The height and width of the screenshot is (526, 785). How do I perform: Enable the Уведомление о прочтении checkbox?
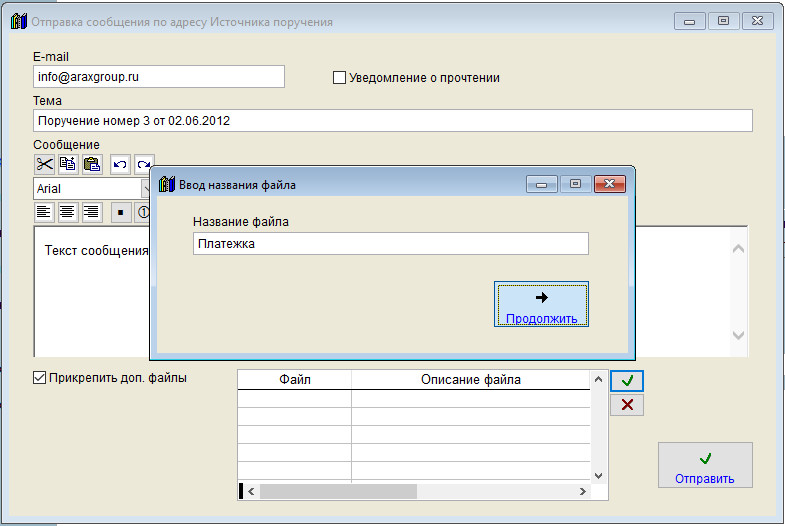click(339, 78)
